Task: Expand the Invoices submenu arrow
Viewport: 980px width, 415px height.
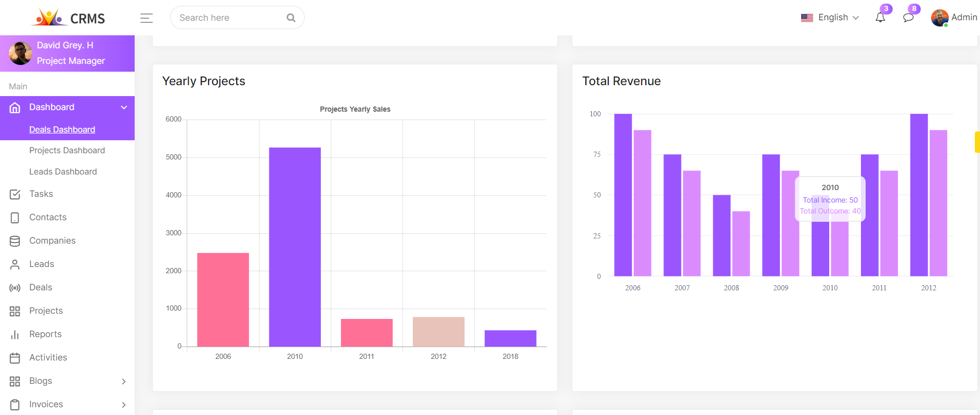Action: tap(124, 405)
